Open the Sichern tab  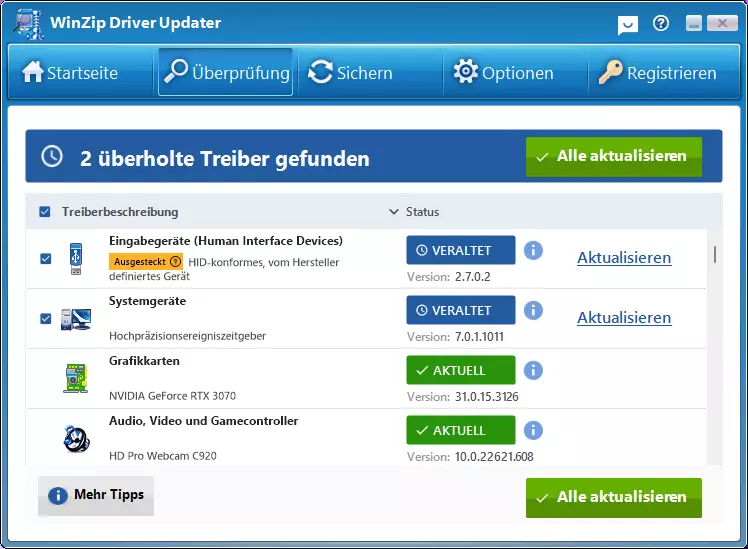coord(371,73)
